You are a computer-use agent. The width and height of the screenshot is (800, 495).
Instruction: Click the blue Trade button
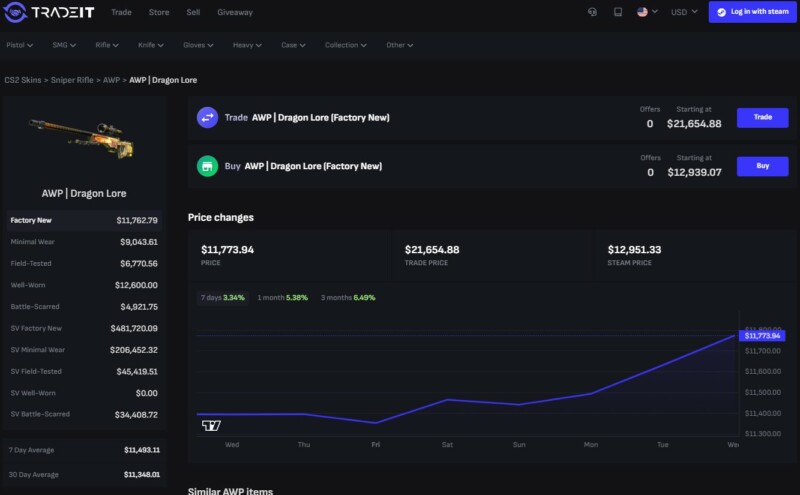762,117
